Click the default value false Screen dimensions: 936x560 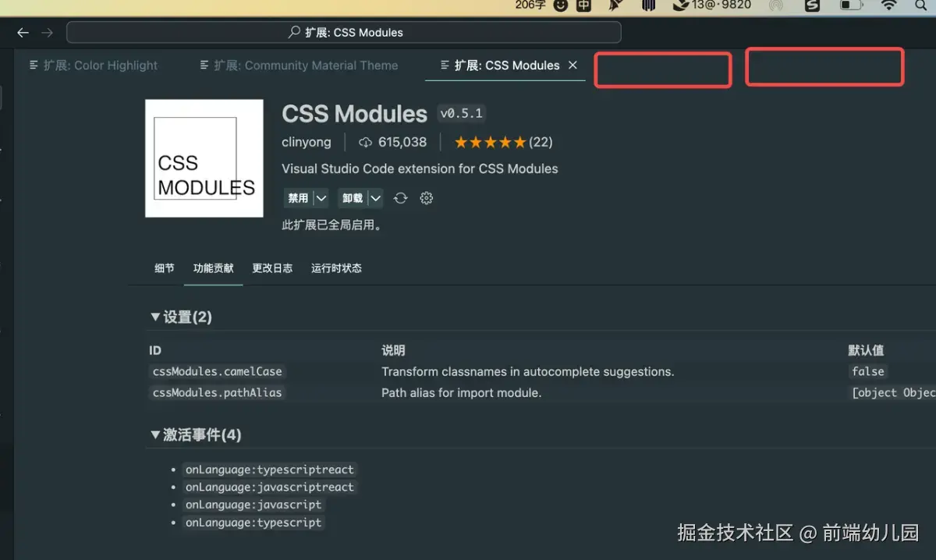click(x=868, y=371)
